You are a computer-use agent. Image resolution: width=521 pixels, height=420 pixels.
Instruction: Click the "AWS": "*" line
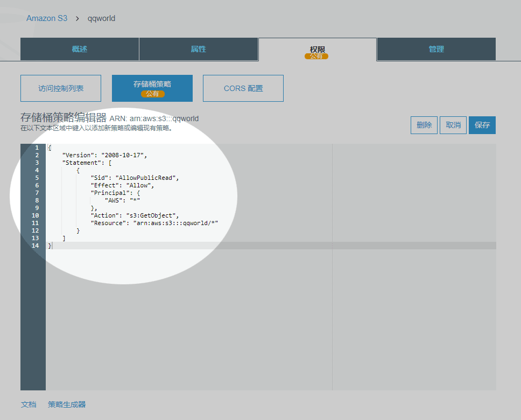pos(122,200)
